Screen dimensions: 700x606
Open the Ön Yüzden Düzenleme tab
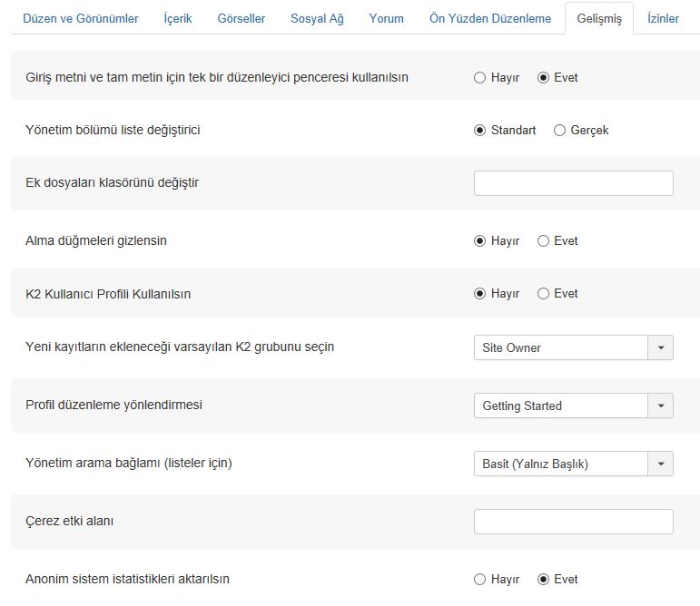pyautogui.click(x=490, y=18)
